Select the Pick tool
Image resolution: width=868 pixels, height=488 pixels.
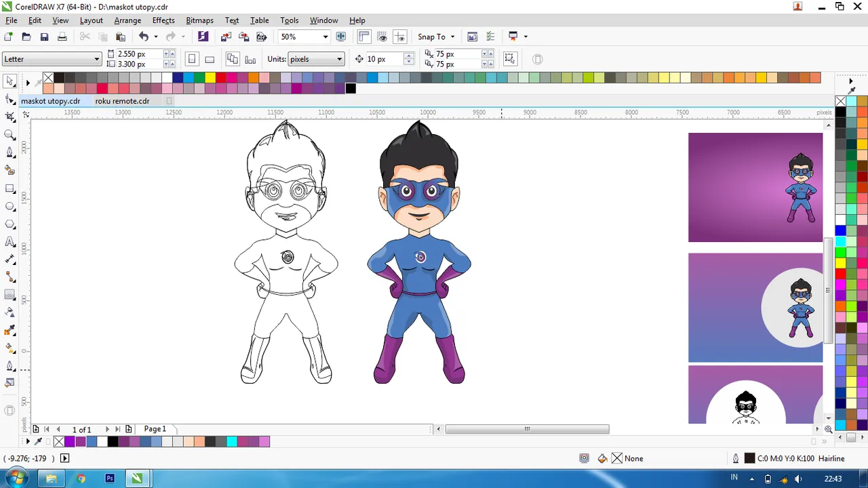9,82
